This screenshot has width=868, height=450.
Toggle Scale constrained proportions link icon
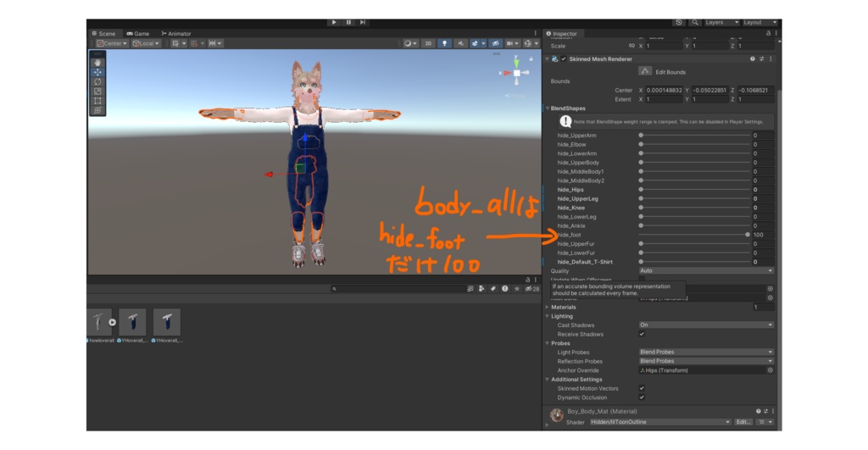pos(631,46)
